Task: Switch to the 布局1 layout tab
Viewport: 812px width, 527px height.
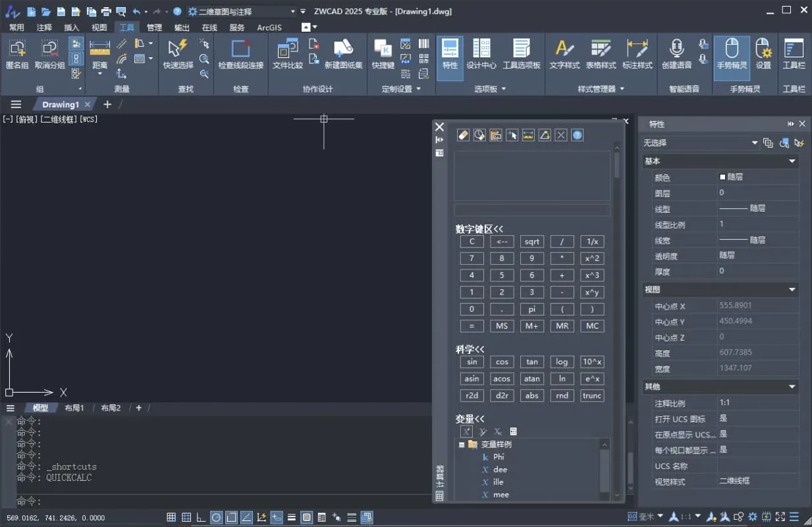Action: (74, 408)
